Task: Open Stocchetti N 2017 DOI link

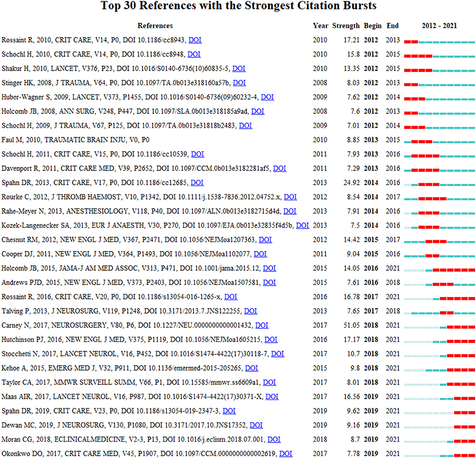Action: click(x=277, y=354)
